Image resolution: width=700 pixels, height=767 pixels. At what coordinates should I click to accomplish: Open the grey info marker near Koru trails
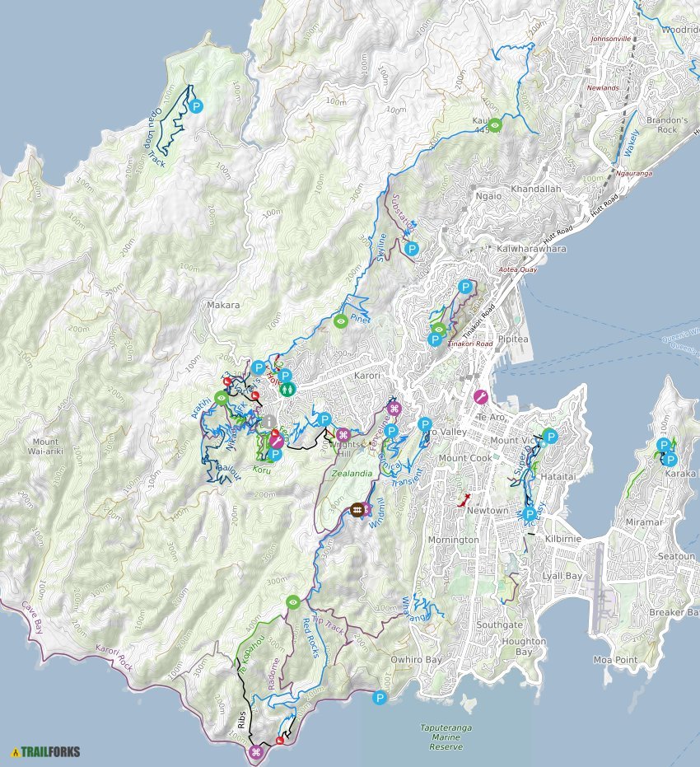pyautogui.click(x=268, y=420)
